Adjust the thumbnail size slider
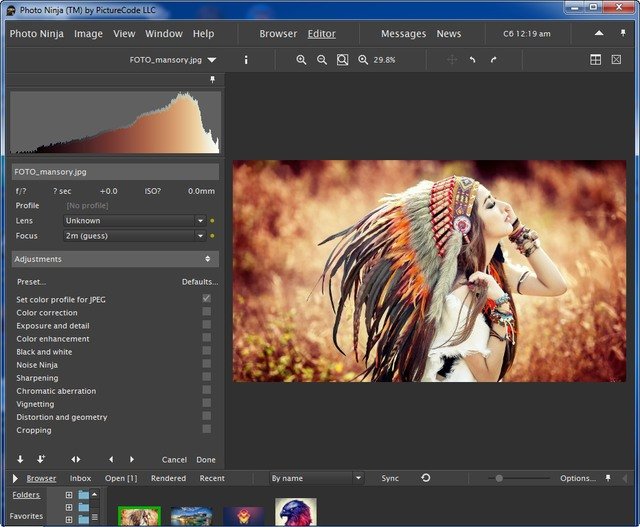This screenshot has height=527, width=640. (498, 479)
